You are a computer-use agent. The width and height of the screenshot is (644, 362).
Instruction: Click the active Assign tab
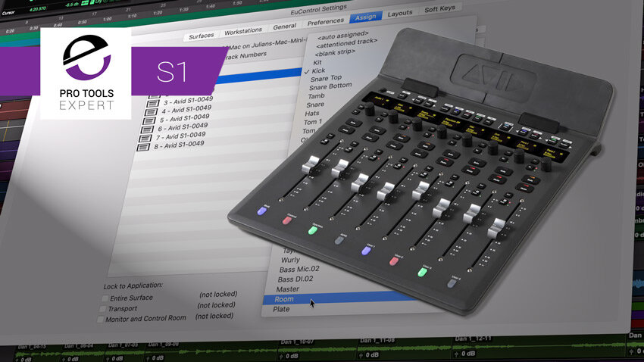(365, 17)
